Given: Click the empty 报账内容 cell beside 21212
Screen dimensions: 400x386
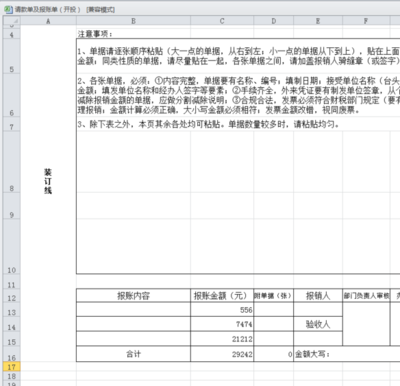Looking at the screenshot, I should pyautogui.click(x=133, y=339).
